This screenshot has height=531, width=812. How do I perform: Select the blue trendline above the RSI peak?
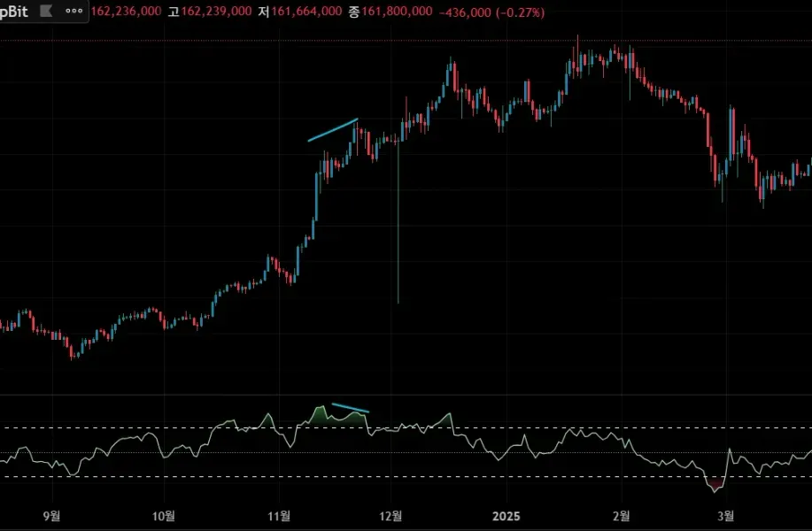click(351, 408)
